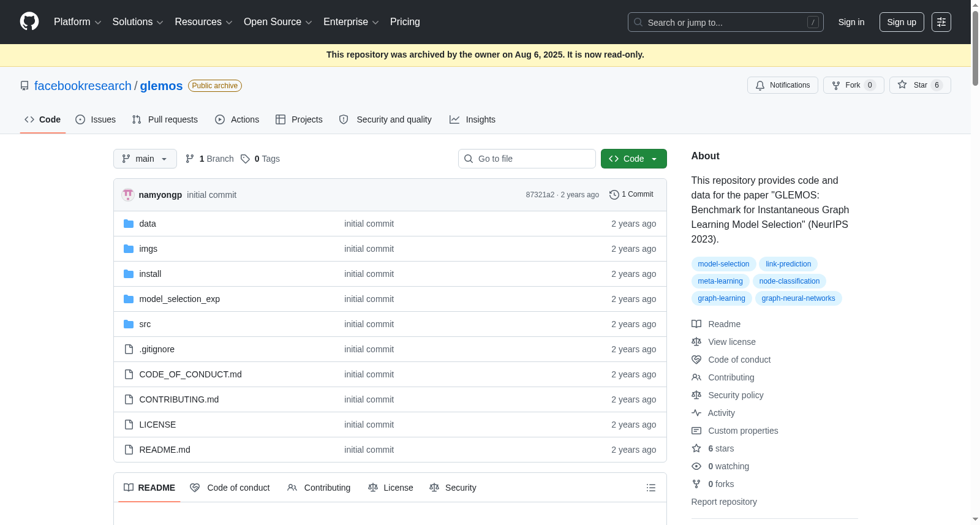Star the repository
Screen dimensions: 980x525
click(x=920, y=85)
